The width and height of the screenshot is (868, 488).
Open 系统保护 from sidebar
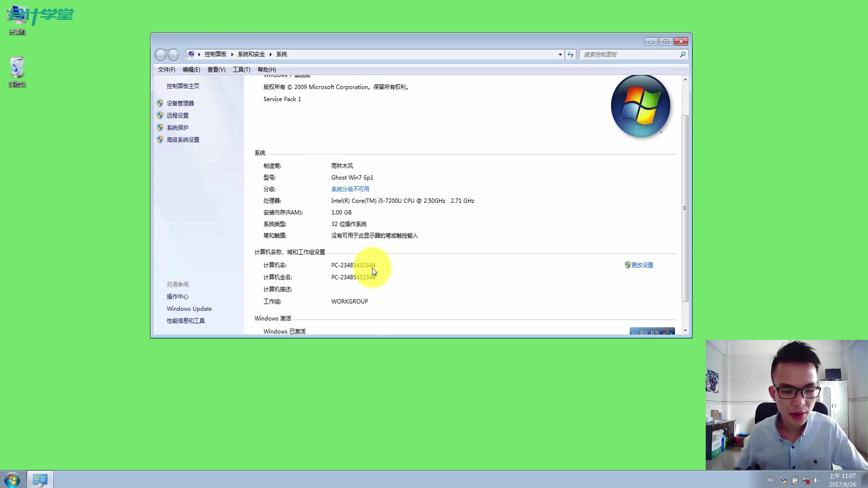[177, 127]
